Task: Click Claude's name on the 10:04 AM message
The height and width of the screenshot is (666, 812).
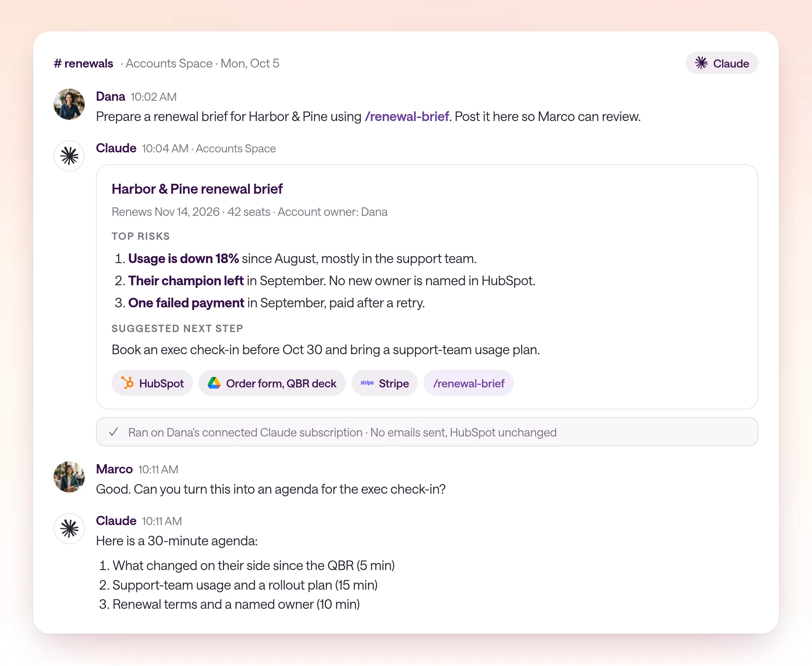Action: tap(116, 148)
